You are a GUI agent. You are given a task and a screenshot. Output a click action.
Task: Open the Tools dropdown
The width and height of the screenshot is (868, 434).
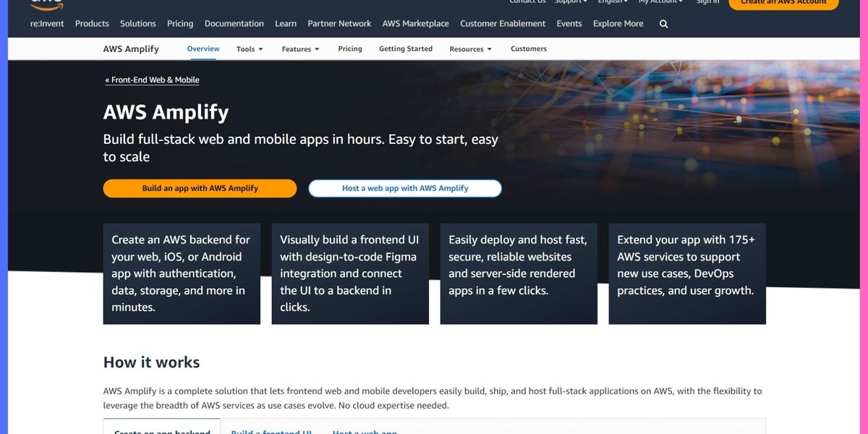[248, 48]
